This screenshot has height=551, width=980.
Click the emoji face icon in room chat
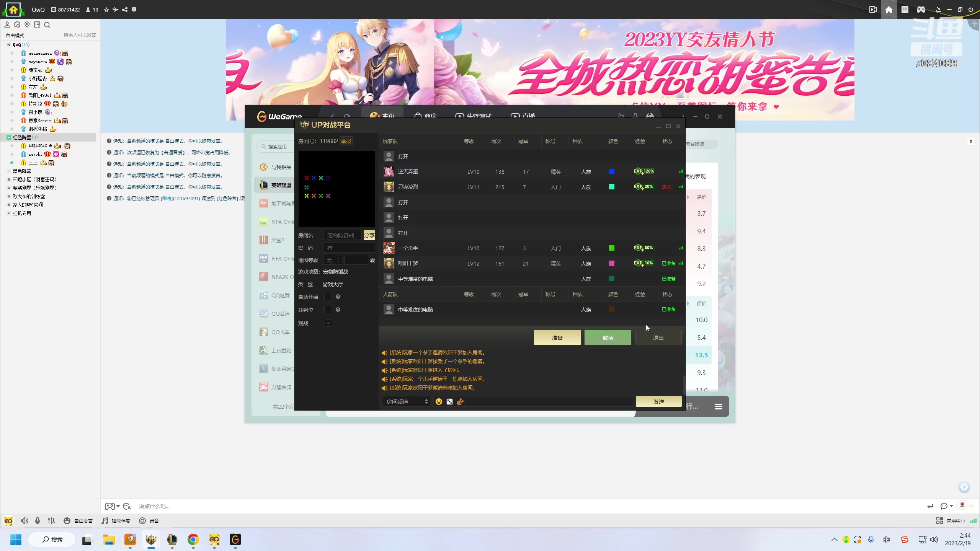[x=439, y=401]
